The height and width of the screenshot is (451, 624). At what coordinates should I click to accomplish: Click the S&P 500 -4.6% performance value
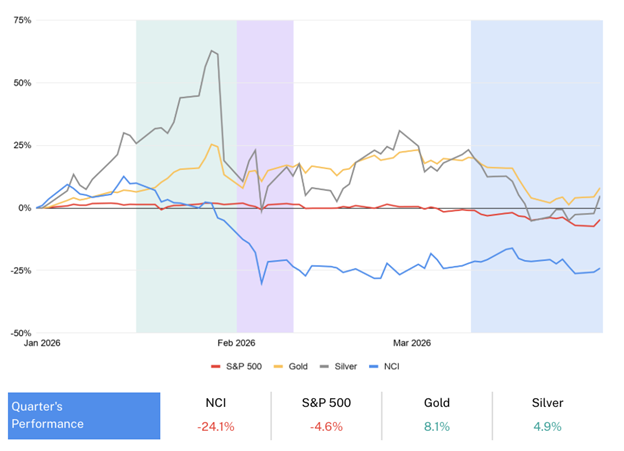click(325, 427)
